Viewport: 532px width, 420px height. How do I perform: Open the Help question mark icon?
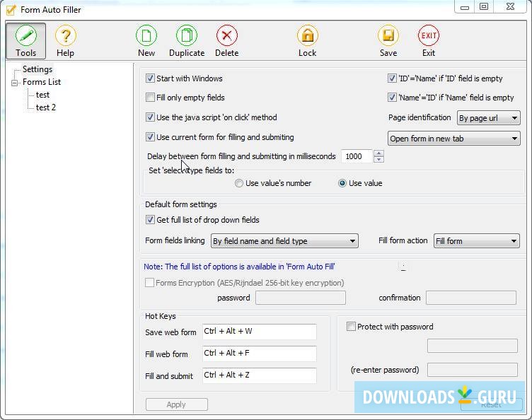[x=66, y=35]
